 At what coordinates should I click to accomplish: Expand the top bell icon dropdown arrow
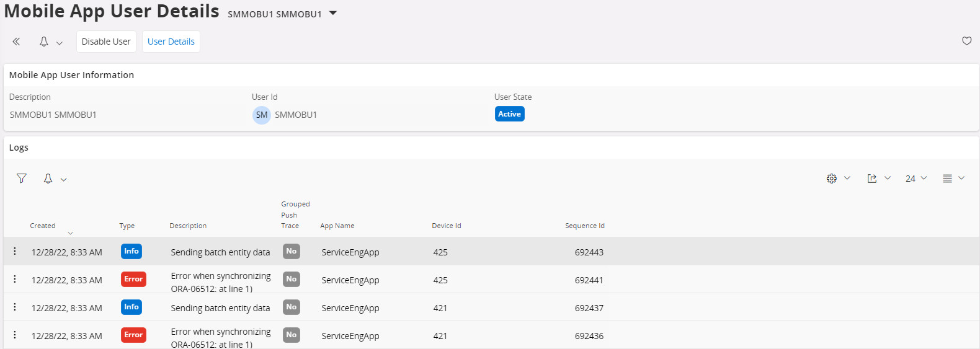tap(60, 43)
